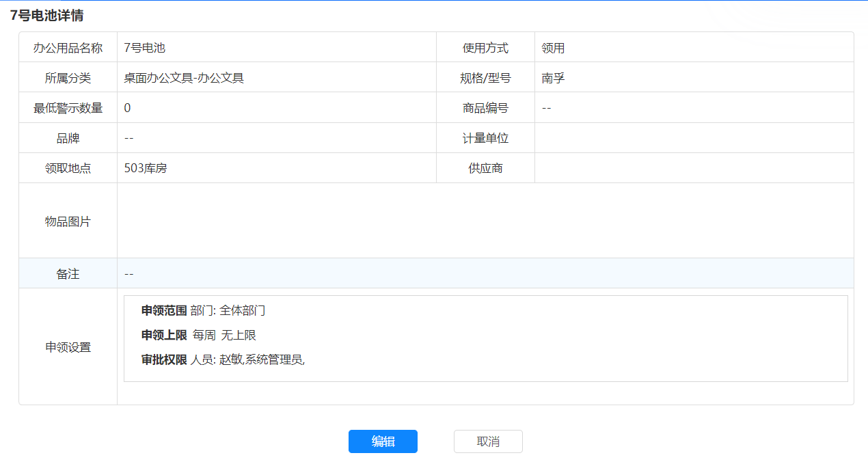Select the 计量单位 label
Image resolution: width=868 pixels, height=464 pixels.
485,138
